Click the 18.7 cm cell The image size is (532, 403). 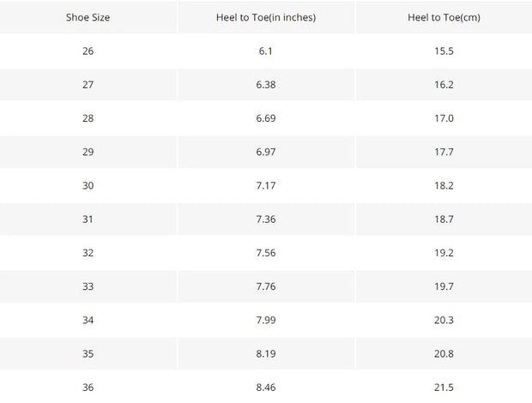(x=444, y=219)
